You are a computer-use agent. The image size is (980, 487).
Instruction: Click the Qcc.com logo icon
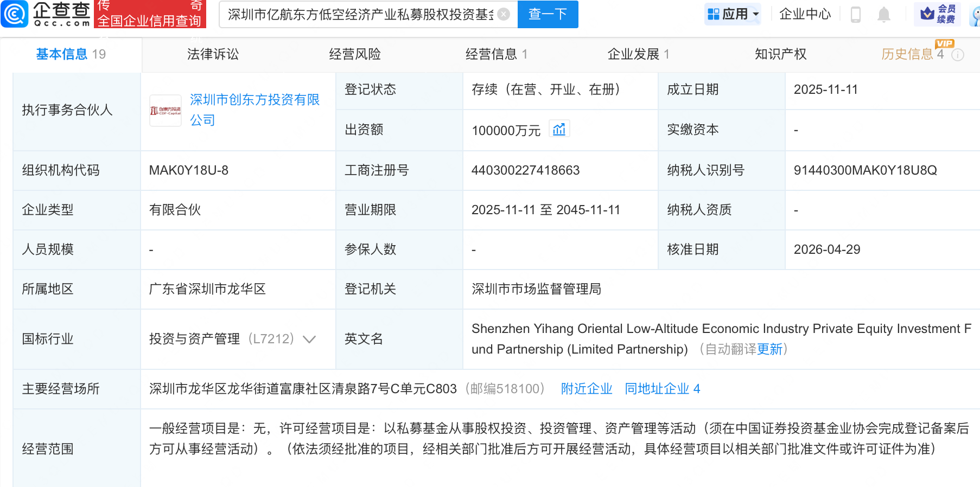(15, 14)
